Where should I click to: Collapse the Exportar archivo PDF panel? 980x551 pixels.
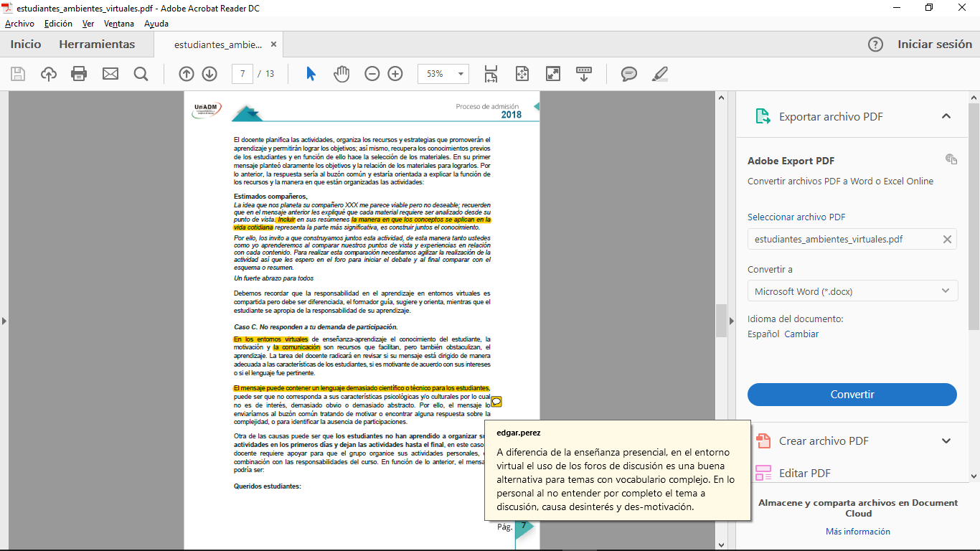pos(946,116)
